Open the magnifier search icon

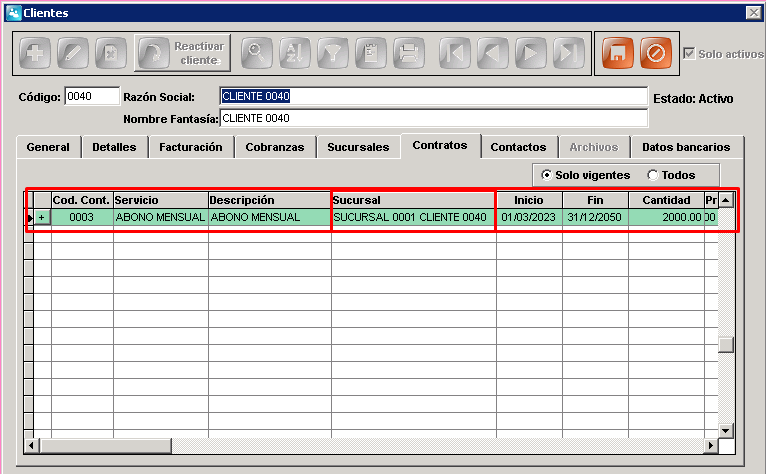point(256,53)
